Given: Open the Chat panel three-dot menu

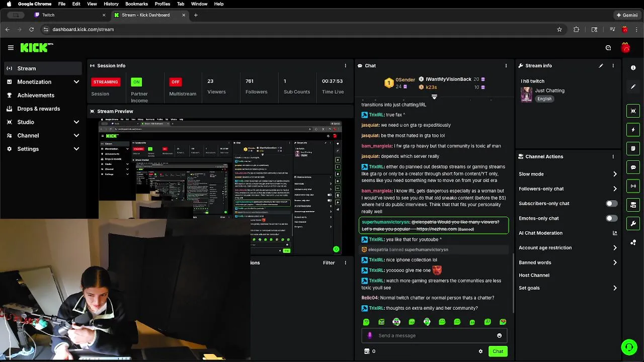Looking at the screenshot, I should pyautogui.click(x=506, y=66).
